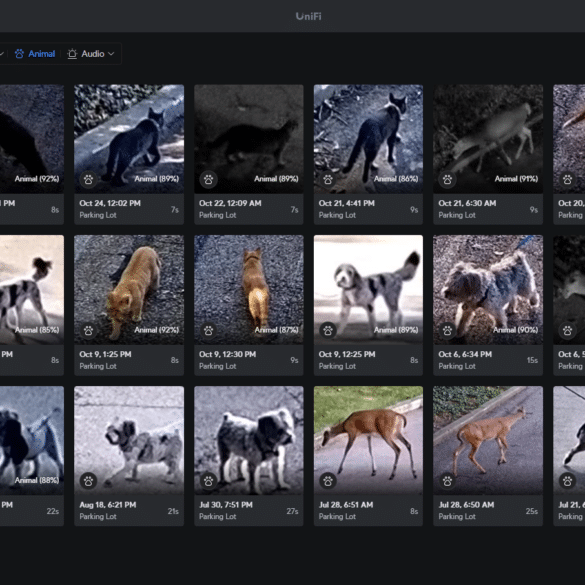
Task: Open the Oct 9, 1:25 PM orange cat thumbnail
Action: point(129,290)
